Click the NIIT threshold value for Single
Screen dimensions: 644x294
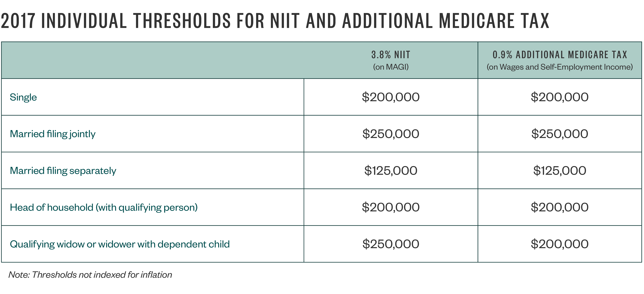(390, 97)
